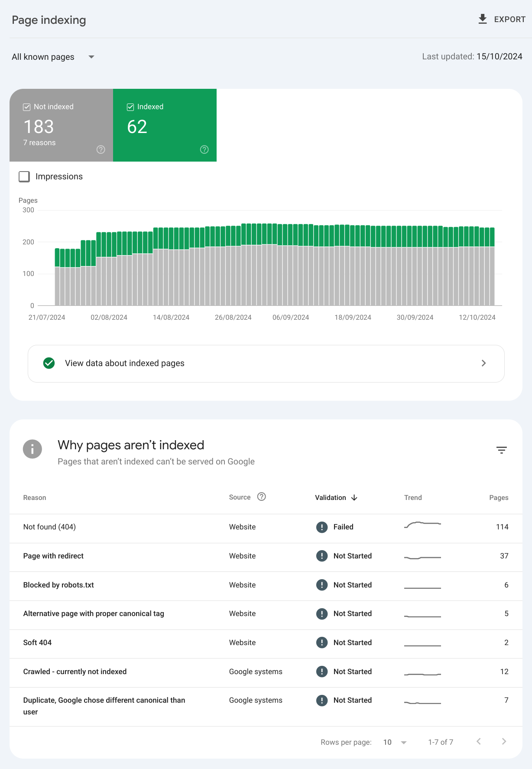Click the Export download icon
The height and width of the screenshot is (769, 532).
(x=482, y=19)
